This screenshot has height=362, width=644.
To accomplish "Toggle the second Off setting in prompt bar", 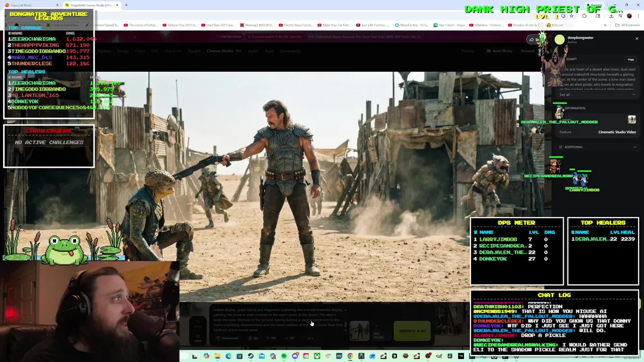I will pos(289,338).
